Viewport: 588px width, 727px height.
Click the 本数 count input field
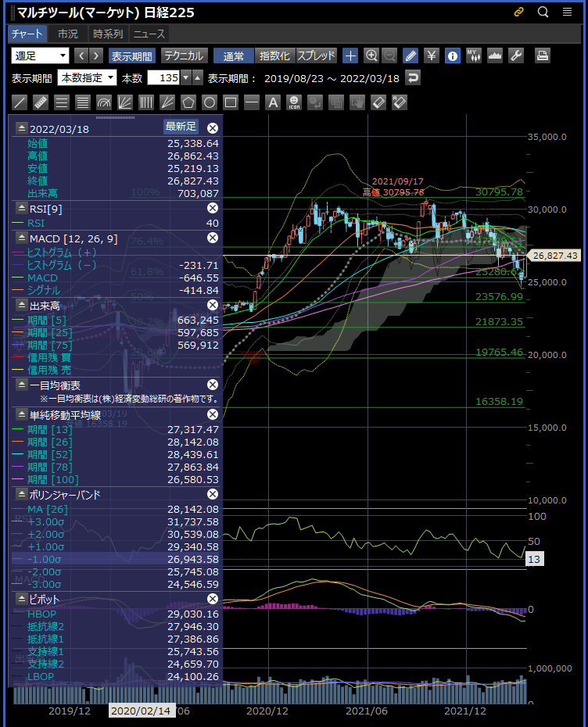[163, 78]
